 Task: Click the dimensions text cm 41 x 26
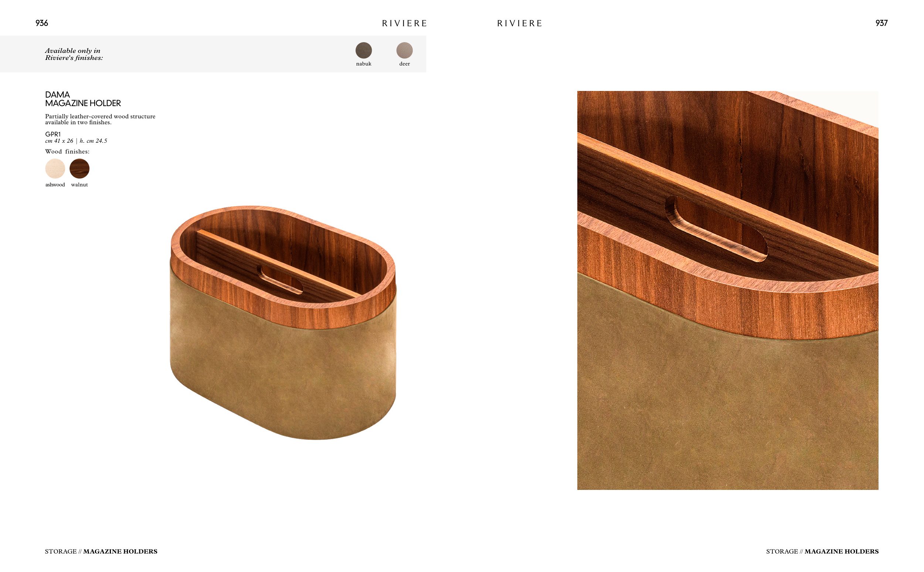coord(59,141)
